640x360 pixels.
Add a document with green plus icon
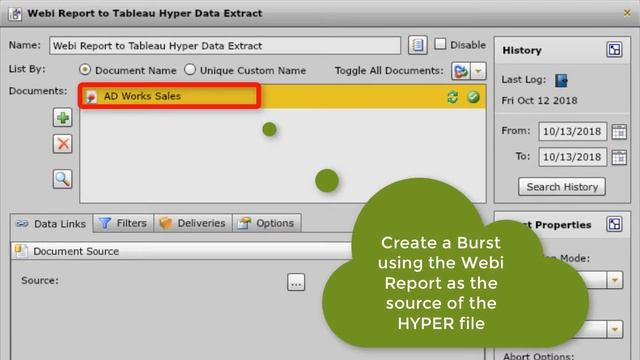(x=62, y=118)
